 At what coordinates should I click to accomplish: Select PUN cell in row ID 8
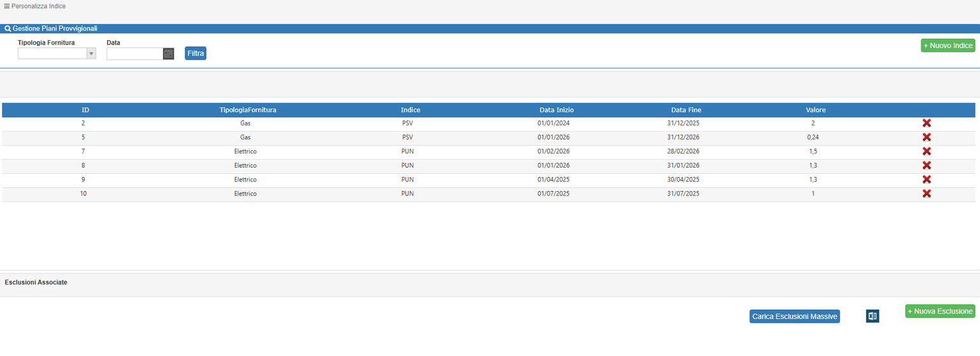(x=408, y=166)
